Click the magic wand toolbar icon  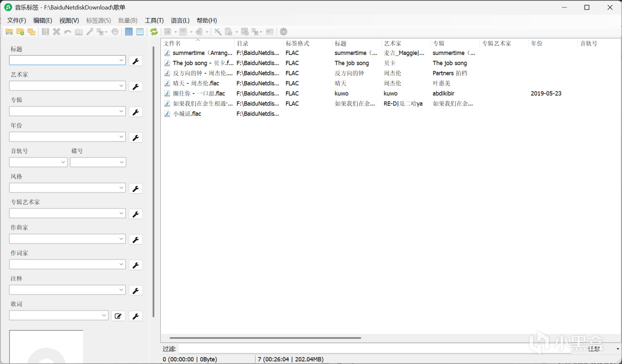218,32
